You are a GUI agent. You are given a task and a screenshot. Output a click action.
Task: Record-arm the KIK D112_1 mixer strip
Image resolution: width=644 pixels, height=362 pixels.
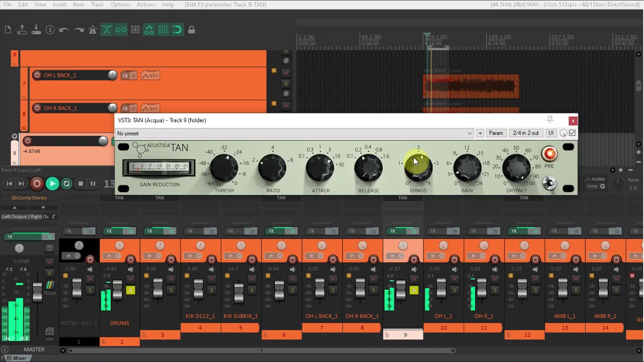click(x=211, y=259)
